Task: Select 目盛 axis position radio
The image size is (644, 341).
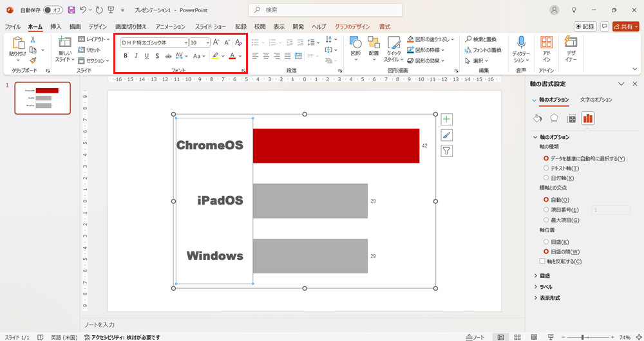Action: click(546, 242)
